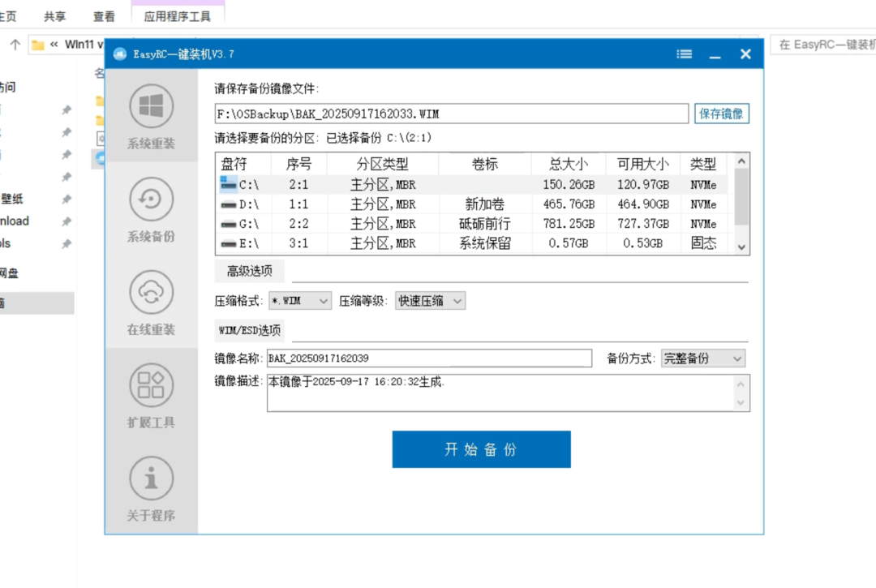Screen dimensions: 876x588
Task: Click the 盘符 column header
Action: [x=243, y=164]
